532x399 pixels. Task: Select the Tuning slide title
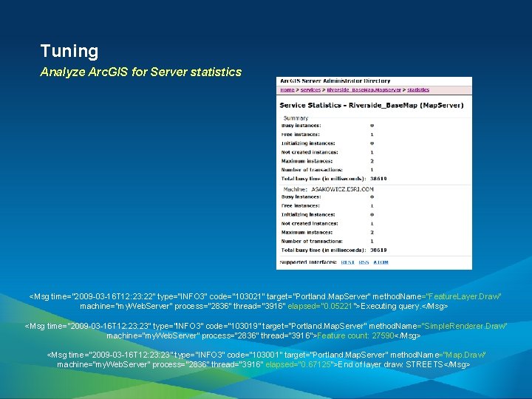coord(69,51)
